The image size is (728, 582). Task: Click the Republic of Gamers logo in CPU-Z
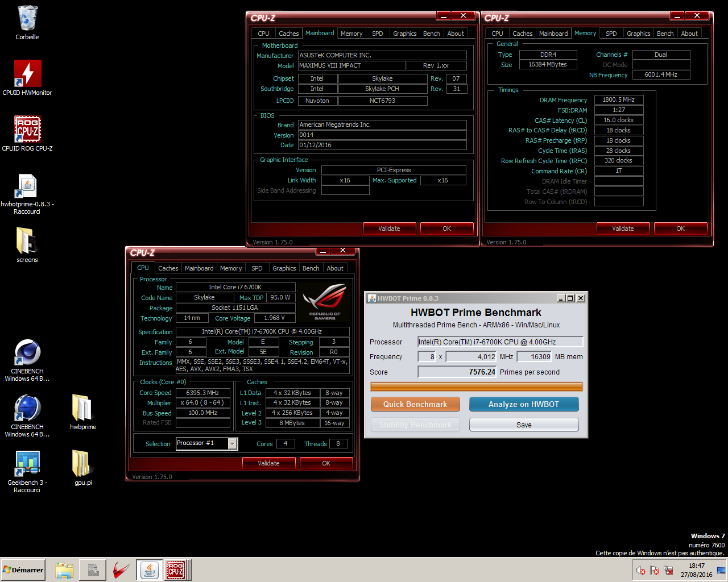tap(325, 301)
